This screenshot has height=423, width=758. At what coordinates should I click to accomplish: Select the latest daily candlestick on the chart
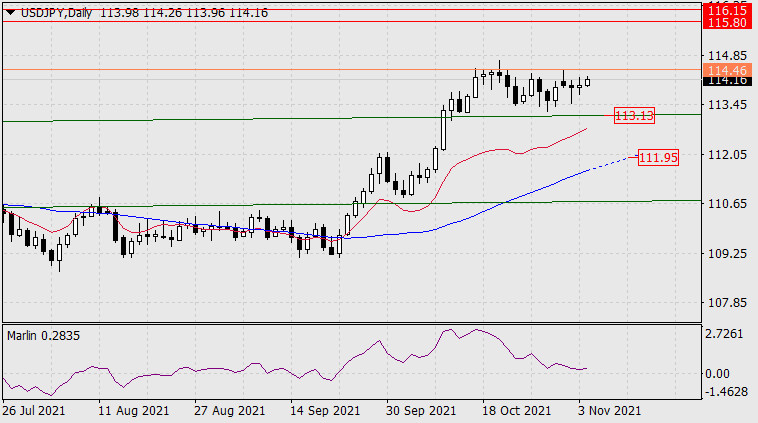pyautogui.click(x=587, y=82)
